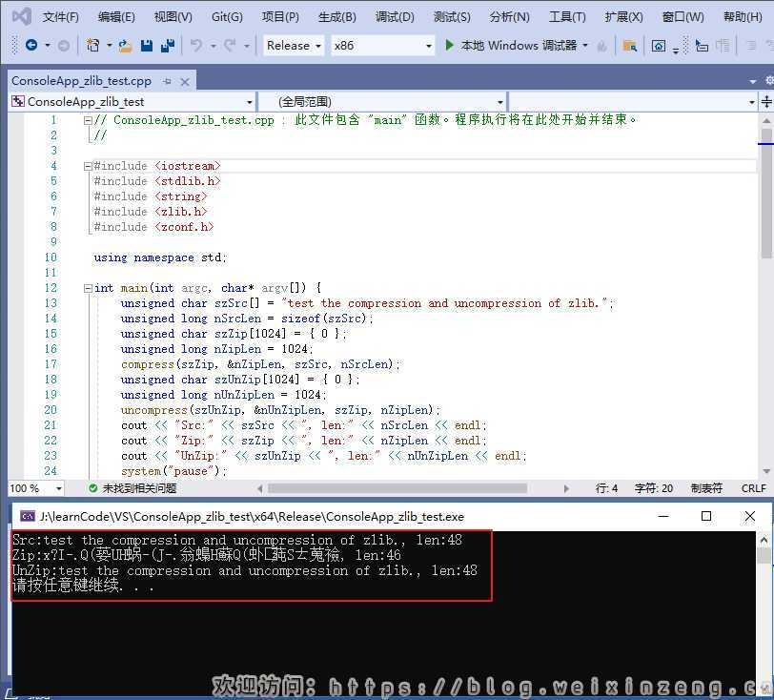The width and height of the screenshot is (774, 700).
Task: Click the CRLF line ending indicator
Action: pos(754,488)
